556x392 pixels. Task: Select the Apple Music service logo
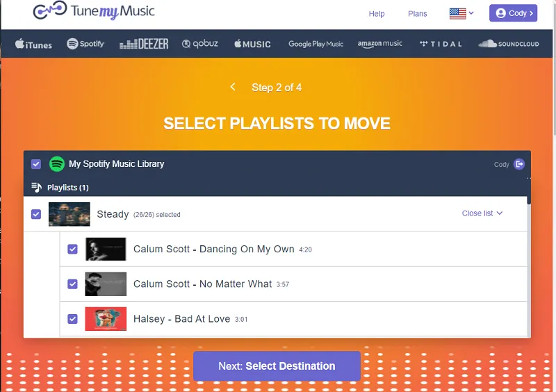click(252, 44)
